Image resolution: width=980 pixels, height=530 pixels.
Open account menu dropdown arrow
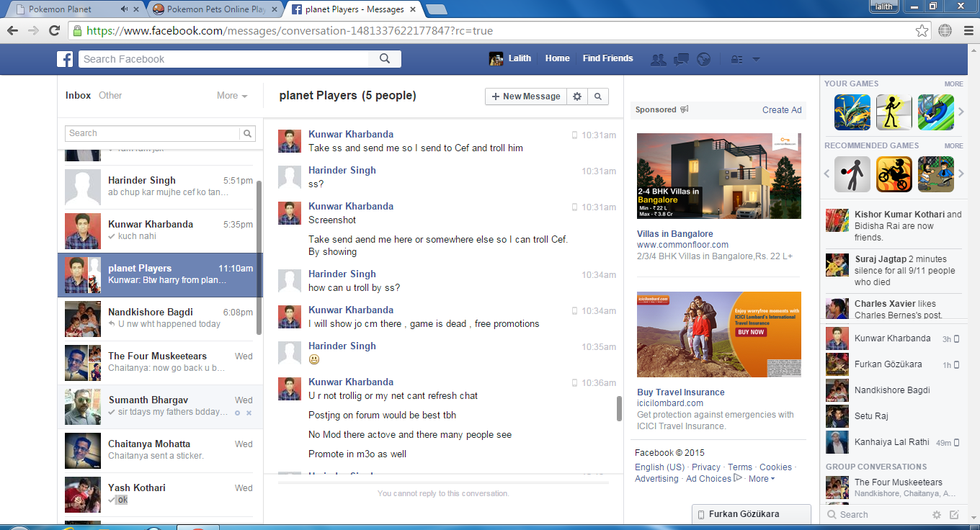tap(756, 59)
